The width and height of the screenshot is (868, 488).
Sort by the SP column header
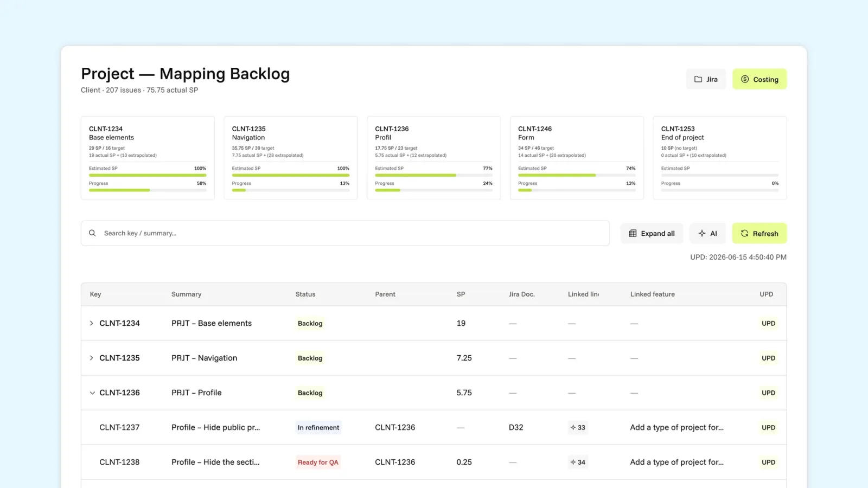click(461, 294)
